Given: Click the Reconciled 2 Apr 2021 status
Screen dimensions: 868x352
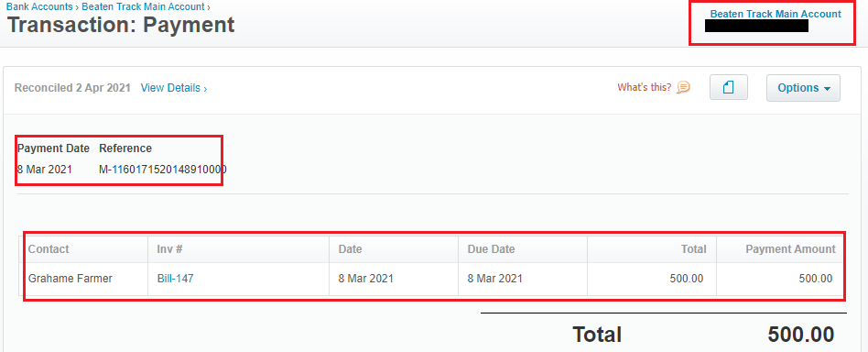Looking at the screenshot, I should click(x=72, y=88).
